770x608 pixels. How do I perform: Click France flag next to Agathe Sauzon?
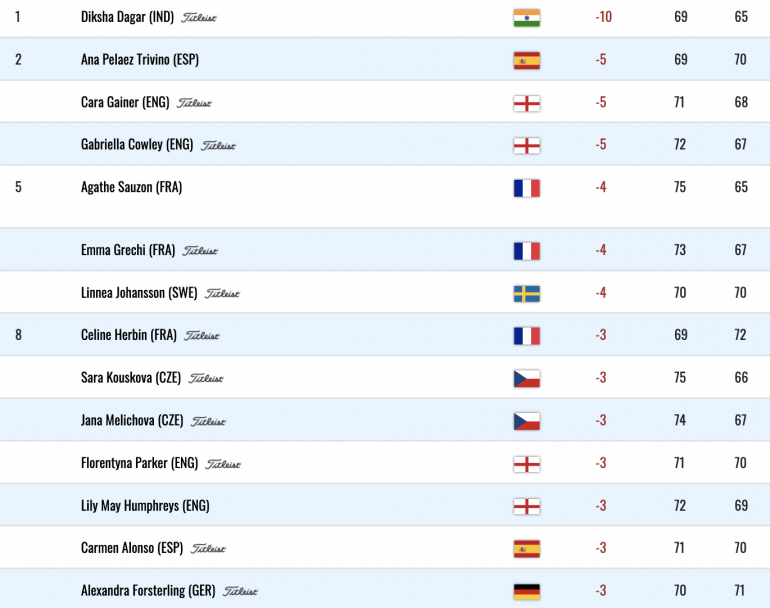[526, 188]
